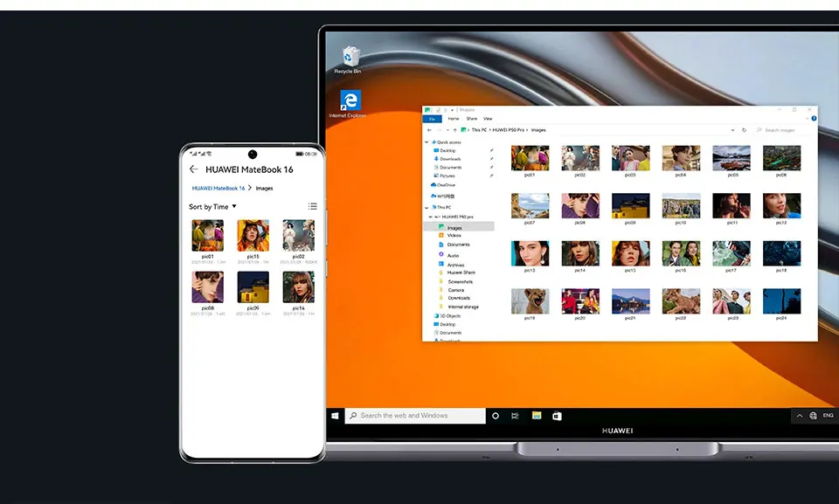Select pic01 thumbnail in Explorer
Image resolution: width=839 pixels, height=504 pixels.
(x=530, y=158)
